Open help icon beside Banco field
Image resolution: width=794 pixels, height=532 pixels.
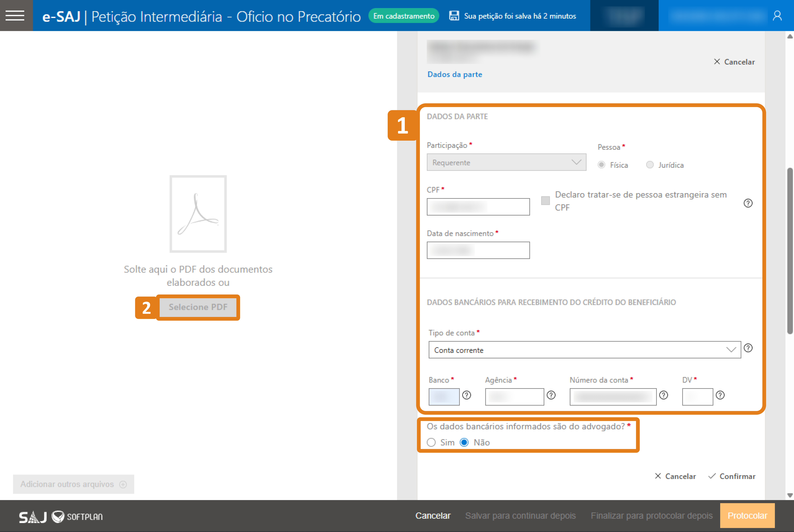pyautogui.click(x=467, y=395)
